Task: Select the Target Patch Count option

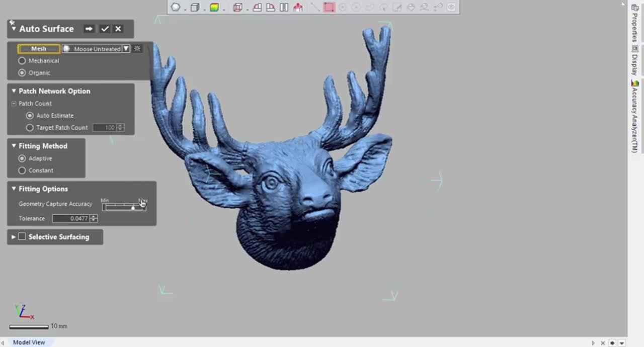Action: pos(30,128)
